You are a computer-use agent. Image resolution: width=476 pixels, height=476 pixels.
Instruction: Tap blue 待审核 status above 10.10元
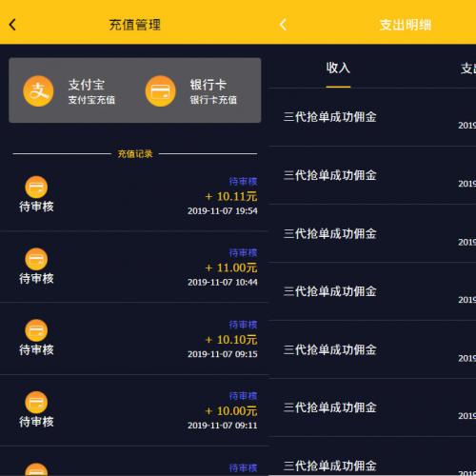243,325
